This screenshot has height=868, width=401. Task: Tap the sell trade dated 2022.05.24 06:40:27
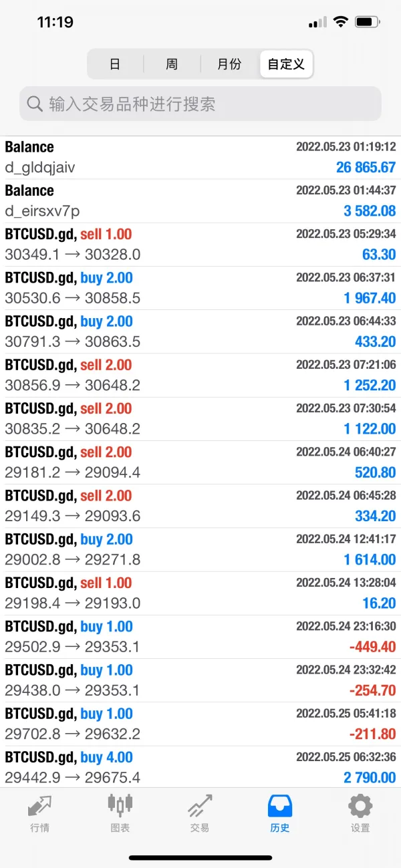[x=200, y=462]
